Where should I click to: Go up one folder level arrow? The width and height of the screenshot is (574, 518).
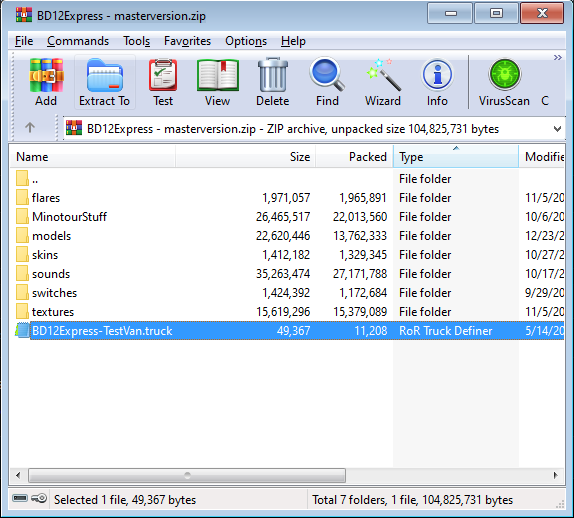click(x=30, y=128)
